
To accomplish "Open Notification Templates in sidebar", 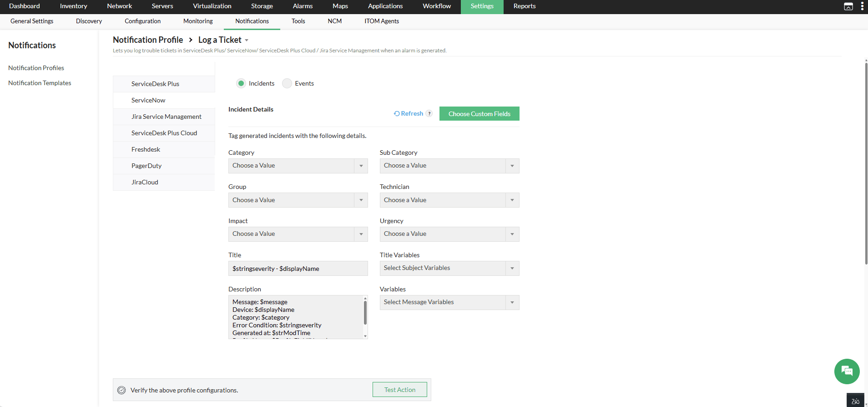I will 40,83.
